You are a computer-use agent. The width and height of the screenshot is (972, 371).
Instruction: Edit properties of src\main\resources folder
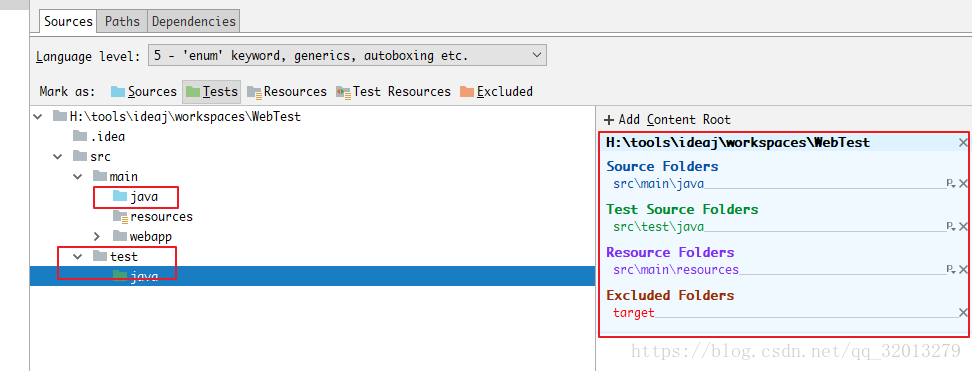point(951,269)
